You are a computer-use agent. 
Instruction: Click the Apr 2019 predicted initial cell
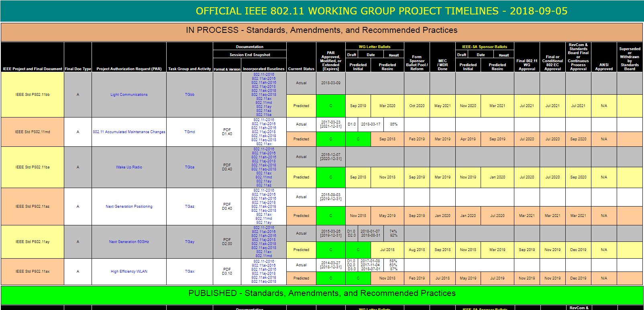pyautogui.click(x=468, y=139)
